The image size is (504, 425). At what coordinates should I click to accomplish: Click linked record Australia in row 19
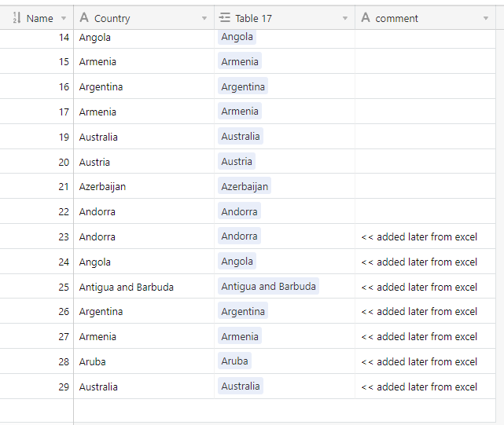tap(241, 136)
